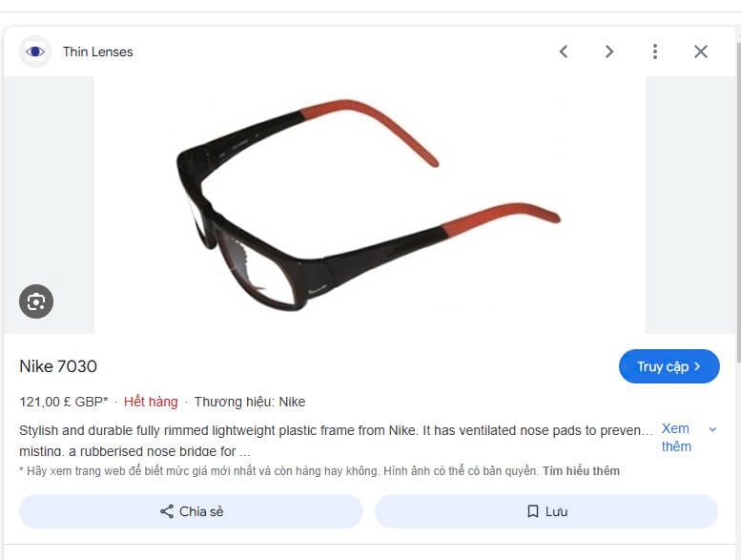
Task: Close the image preview panel
Action: 701,52
